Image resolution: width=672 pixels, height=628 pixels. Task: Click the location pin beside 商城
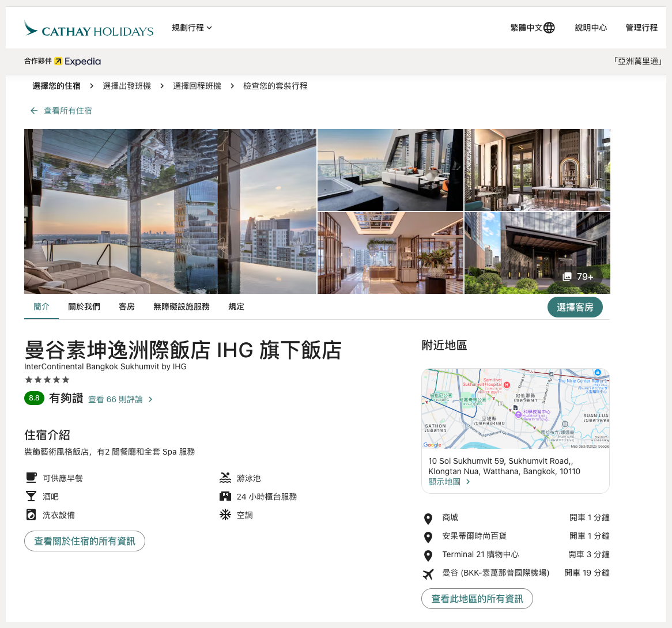pyautogui.click(x=428, y=519)
